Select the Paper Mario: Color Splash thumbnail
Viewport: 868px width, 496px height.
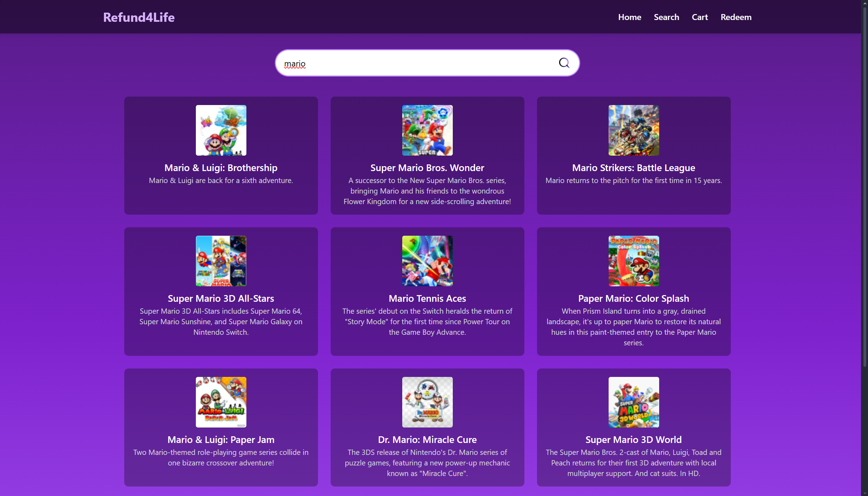(633, 261)
